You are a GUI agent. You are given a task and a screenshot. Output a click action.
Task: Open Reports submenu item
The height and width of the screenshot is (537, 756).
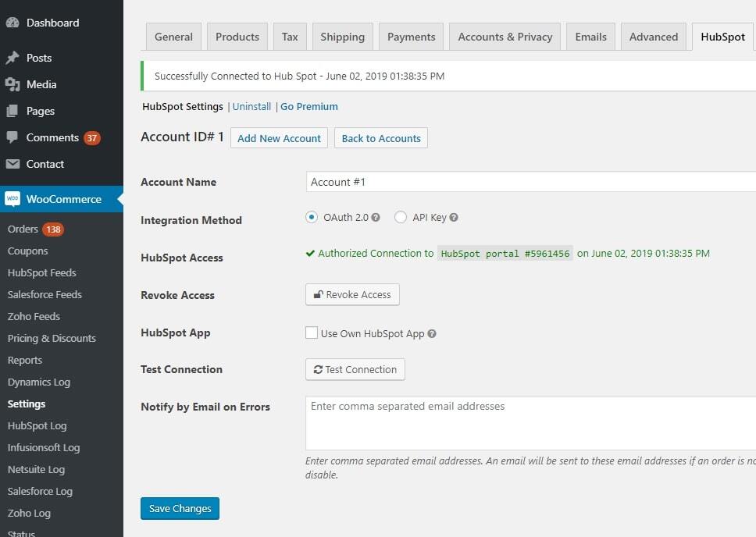(24, 360)
